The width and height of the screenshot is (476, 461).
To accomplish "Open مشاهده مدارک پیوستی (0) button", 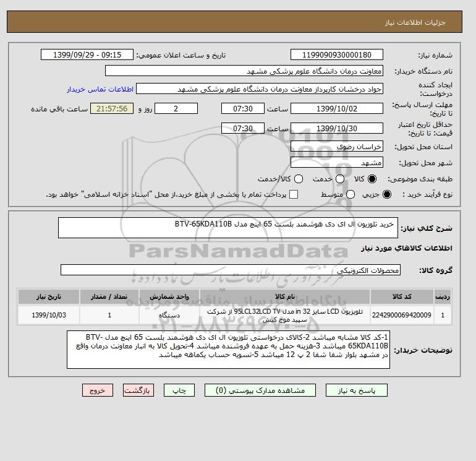I will tap(260, 390).
